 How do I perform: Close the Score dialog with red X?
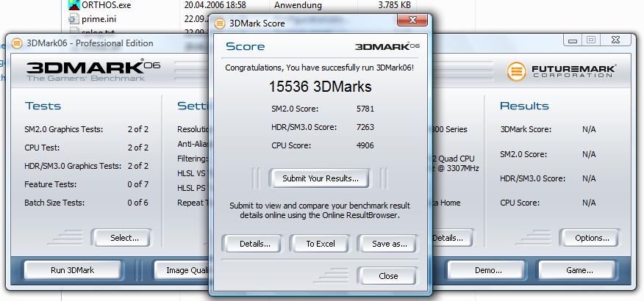(x=412, y=20)
